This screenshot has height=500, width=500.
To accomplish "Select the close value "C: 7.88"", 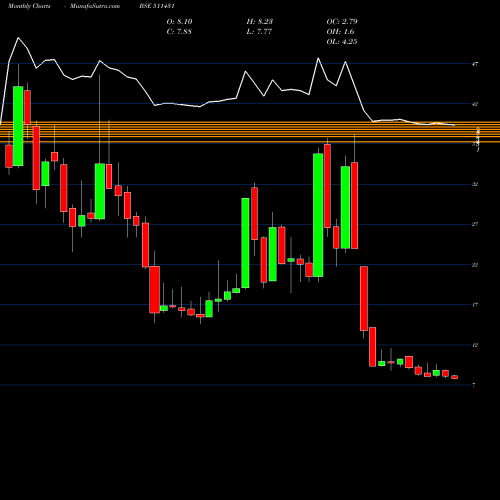I will (x=179, y=32).
